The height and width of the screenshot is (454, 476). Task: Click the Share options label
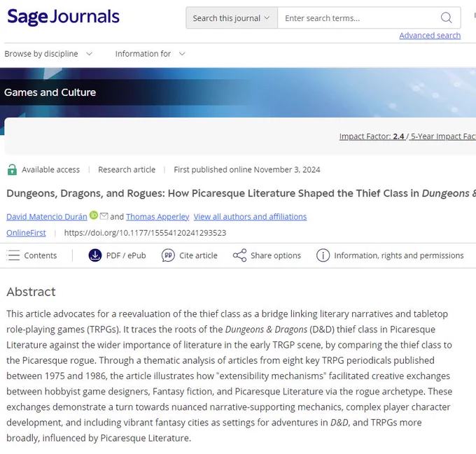click(x=276, y=255)
